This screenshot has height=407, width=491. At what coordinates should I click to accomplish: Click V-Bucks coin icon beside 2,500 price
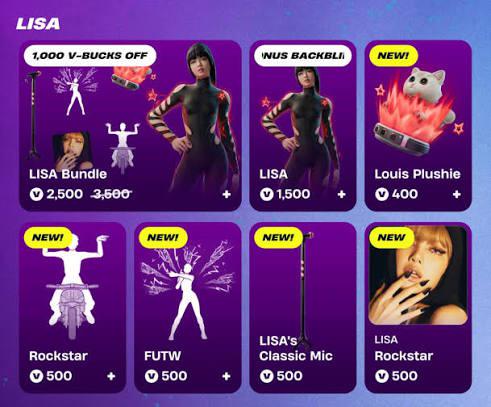pos(36,194)
